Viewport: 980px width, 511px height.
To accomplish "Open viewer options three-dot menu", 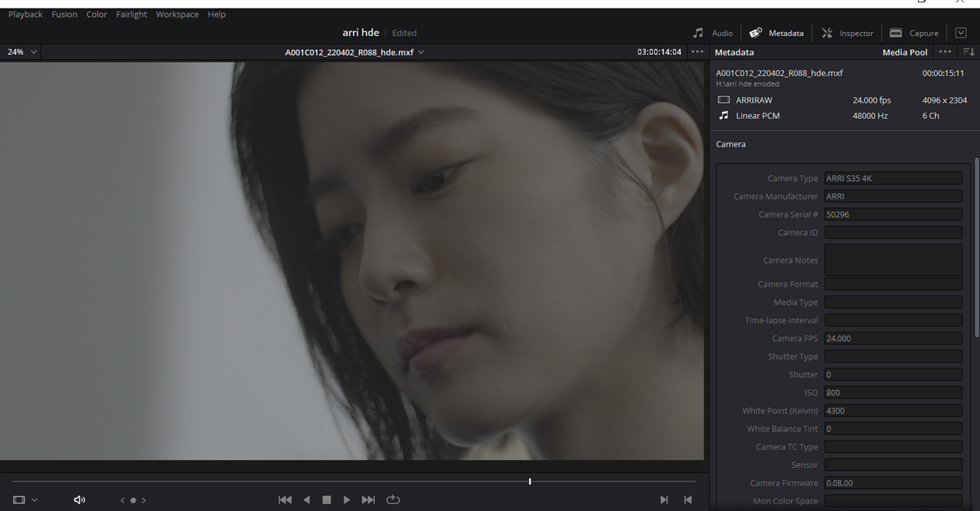I will point(697,52).
